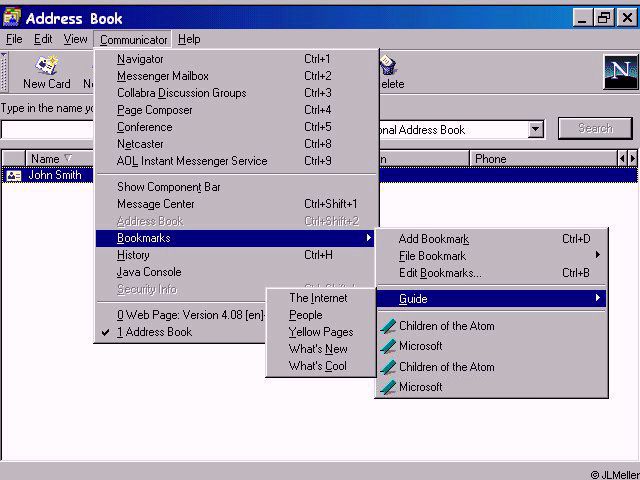Minimize the Address Book window
The image size is (640, 480).
tap(583, 18)
